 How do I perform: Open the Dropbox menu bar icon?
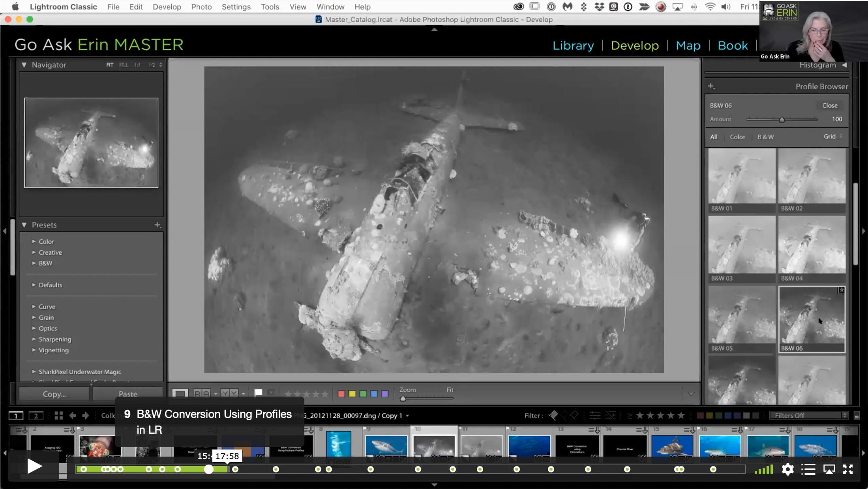599,7
